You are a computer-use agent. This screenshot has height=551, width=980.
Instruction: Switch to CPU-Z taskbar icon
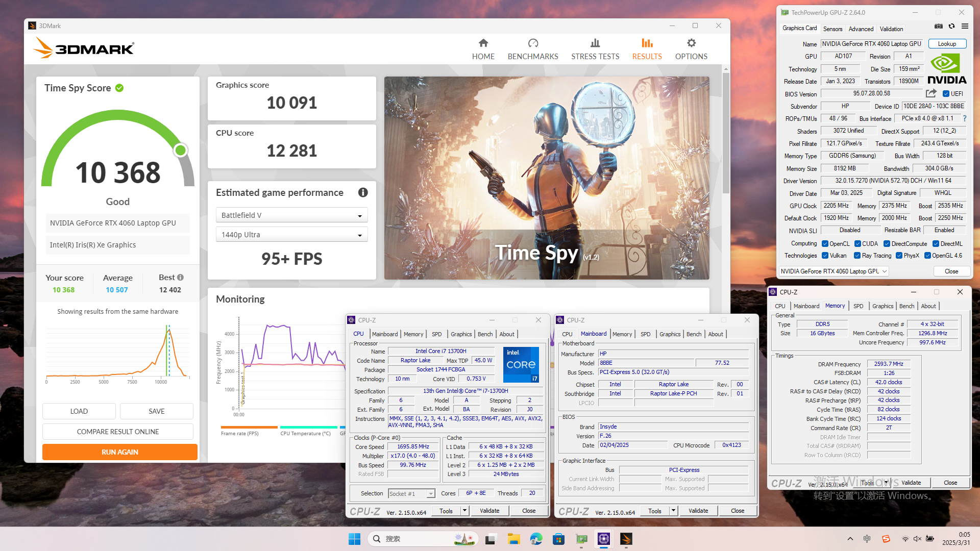coord(604,539)
